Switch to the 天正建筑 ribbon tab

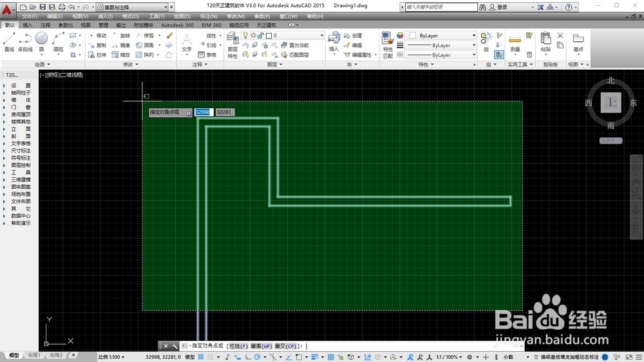[x=266, y=25]
